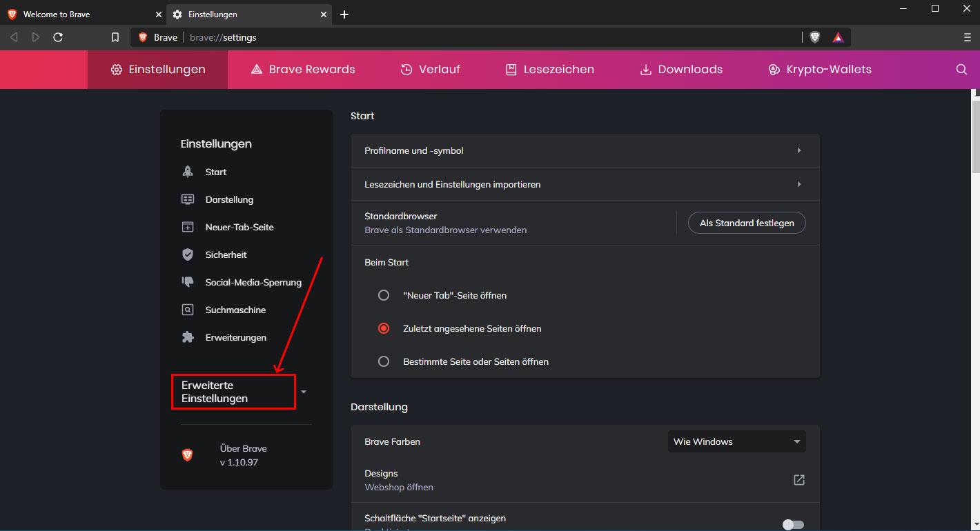Viewport: 980px width, 531px height.
Task: Click the bookmark icon beside address bar
Action: pos(115,37)
